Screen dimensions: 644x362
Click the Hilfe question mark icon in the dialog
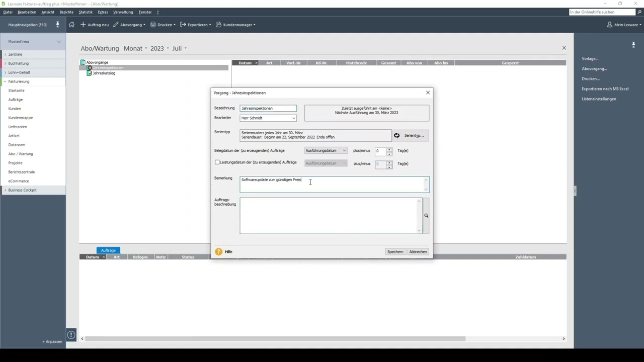pyautogui.click(x=218, y=251)
